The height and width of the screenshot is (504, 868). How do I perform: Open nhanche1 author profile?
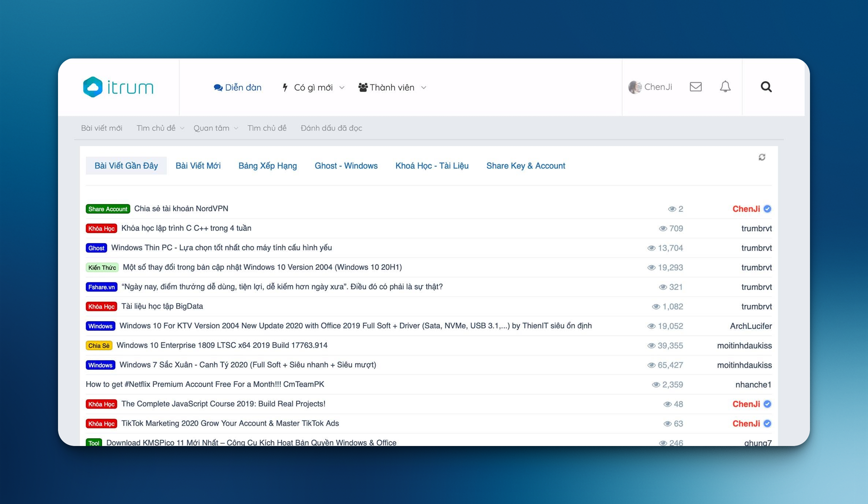pos(753,384)
